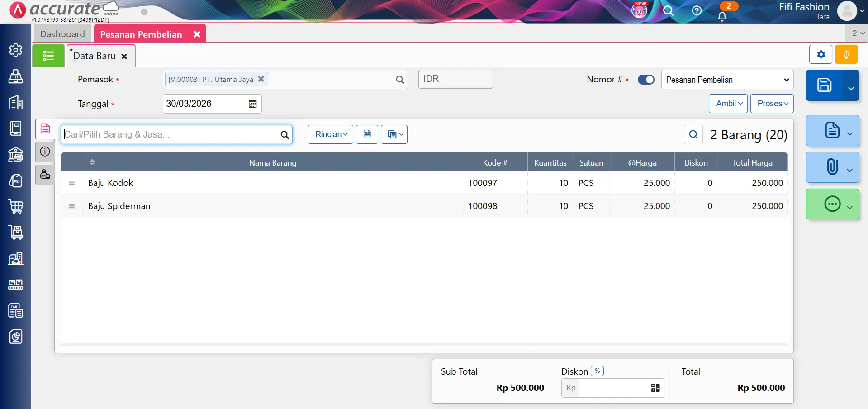
Task: Click the attachment paperclip icon on the right
Action: (832, 167)
